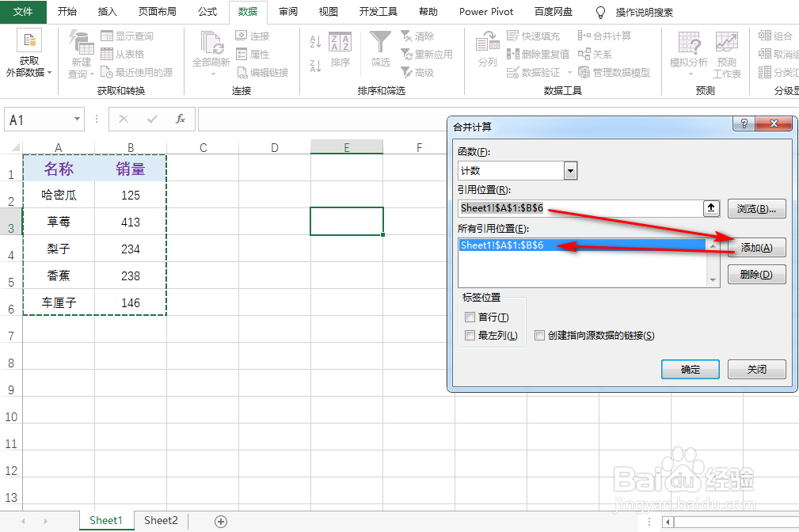Click the collapse dialog arrow beside 引用位置
This screenshot has height=532, width=799.
pos(710,207)
